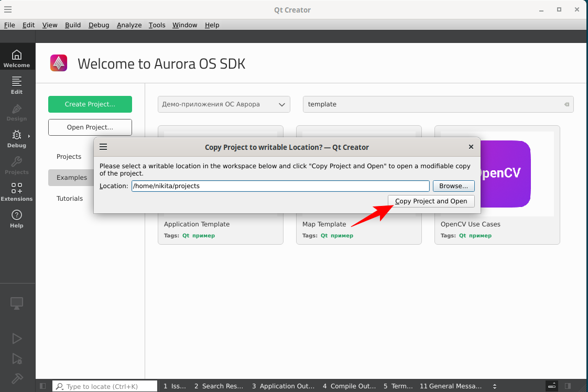Click the Start Debugging icon
Image resolution: width=588 pixels, height=392 pixels.
click(x=17, y=358)
